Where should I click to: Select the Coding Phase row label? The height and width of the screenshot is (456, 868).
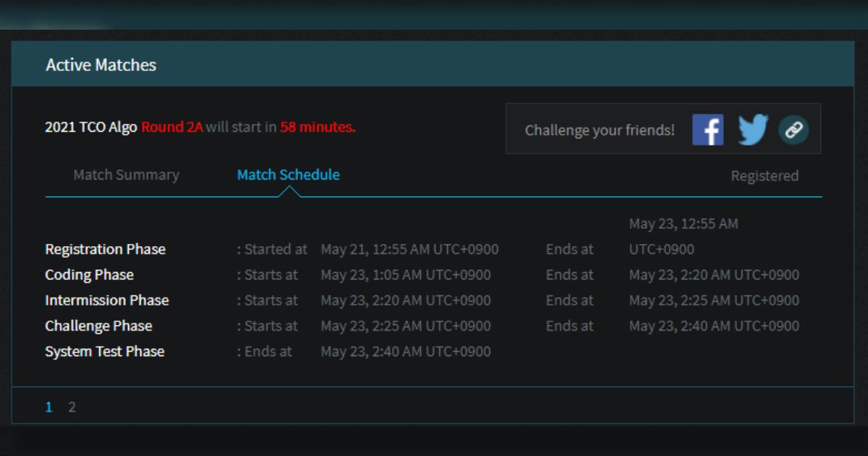click(89, 275)
